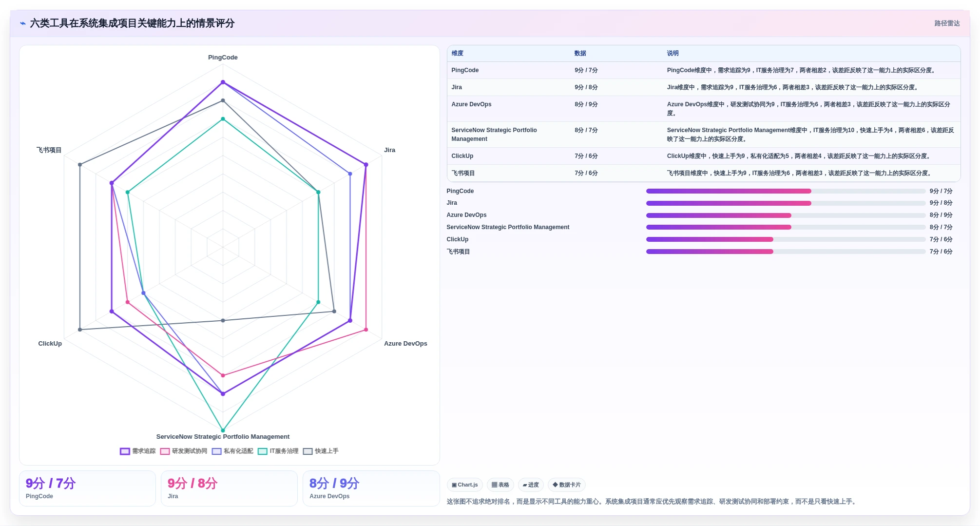Viewport: 980px width, 526px height.
Task: Click the Azure DevOps progress bar
Action: tap(786, 215)
